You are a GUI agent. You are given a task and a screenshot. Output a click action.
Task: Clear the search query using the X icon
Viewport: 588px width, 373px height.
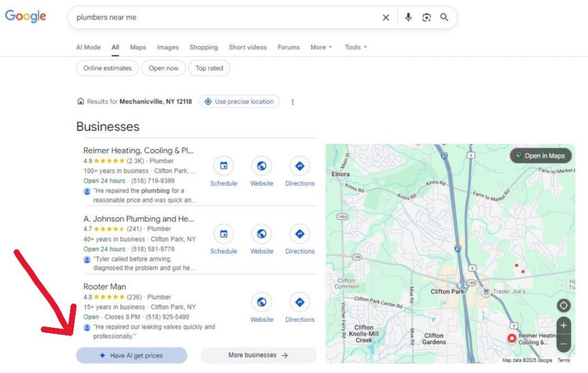coord(386,17)
